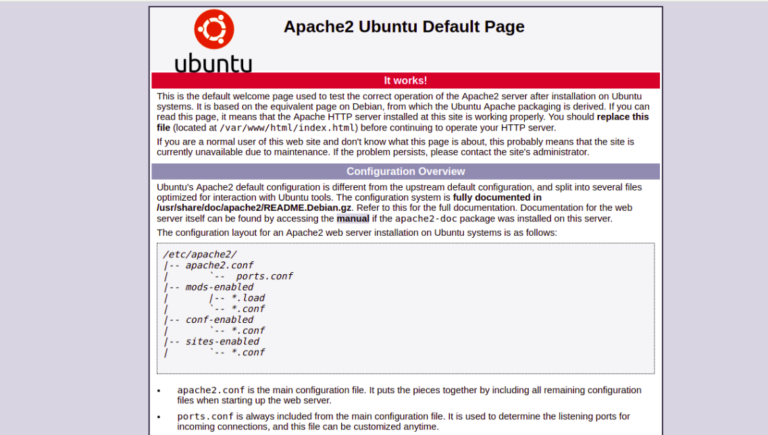Click the '|-- sites-enabled' tree line
Image resolution: width=768 pixels, height=435 pixels.
tap(212, 341)
